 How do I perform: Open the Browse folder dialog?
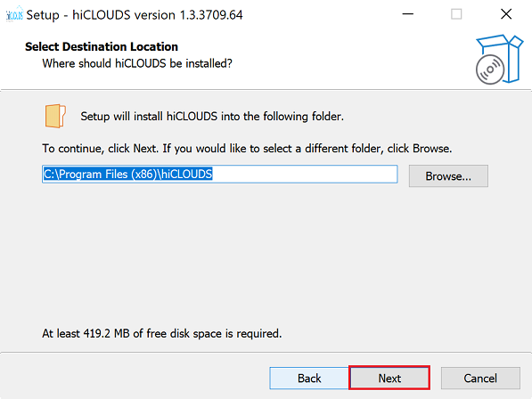pyautogui.click(x=448, y=176)
